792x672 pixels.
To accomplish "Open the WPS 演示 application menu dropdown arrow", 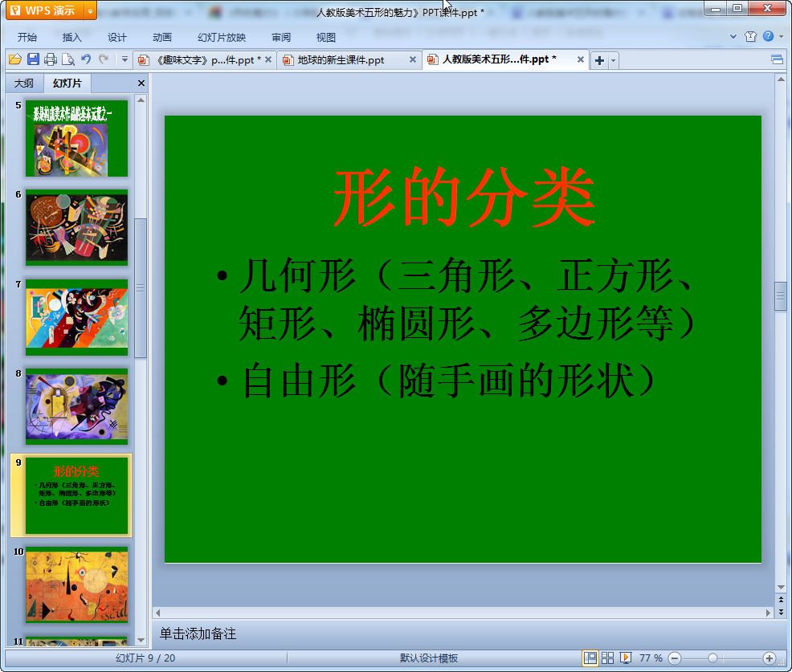I will [x=90, y=10].
